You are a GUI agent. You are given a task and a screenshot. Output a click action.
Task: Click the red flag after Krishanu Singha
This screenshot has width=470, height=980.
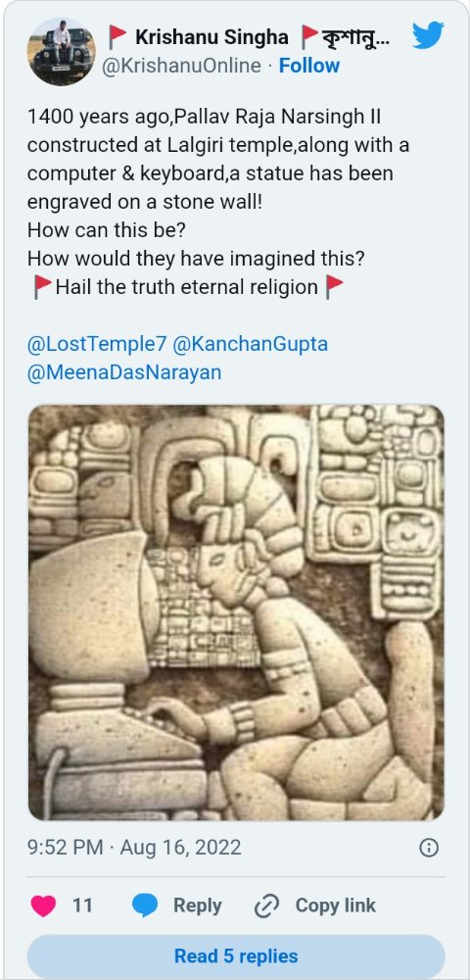click(309, 37)
